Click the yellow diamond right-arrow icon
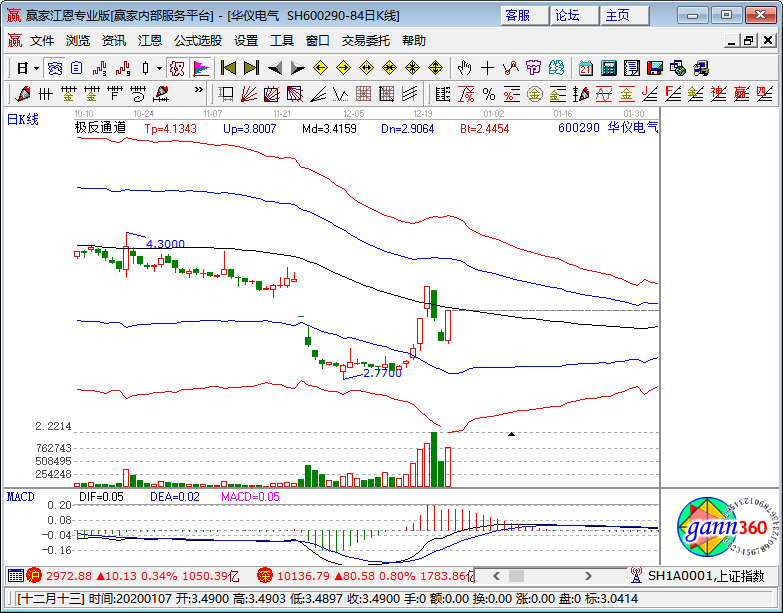The width and height of the screenshot is (783, 613). tap(344, 68)
